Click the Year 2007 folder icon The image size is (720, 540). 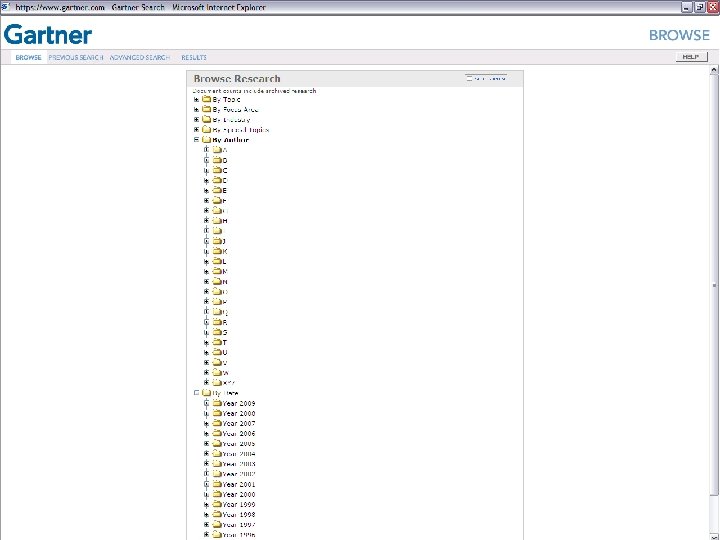click(x=217, y=423)
